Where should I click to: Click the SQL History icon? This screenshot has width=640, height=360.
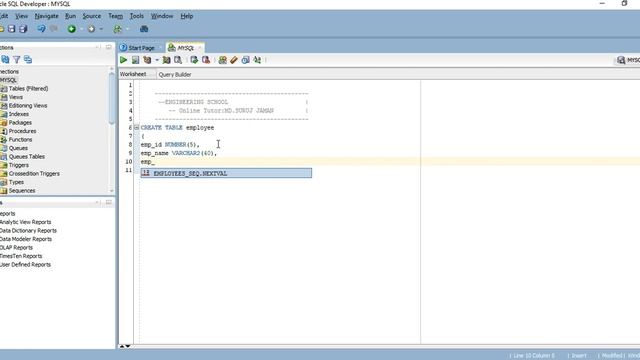[x=245, y=60]
